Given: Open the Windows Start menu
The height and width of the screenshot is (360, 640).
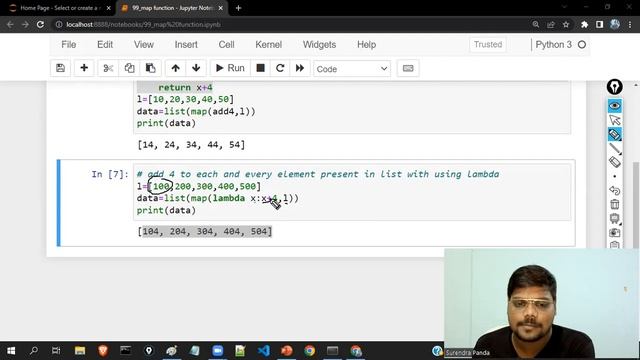Looking at the screenshot, I should (x=11, y=351).
